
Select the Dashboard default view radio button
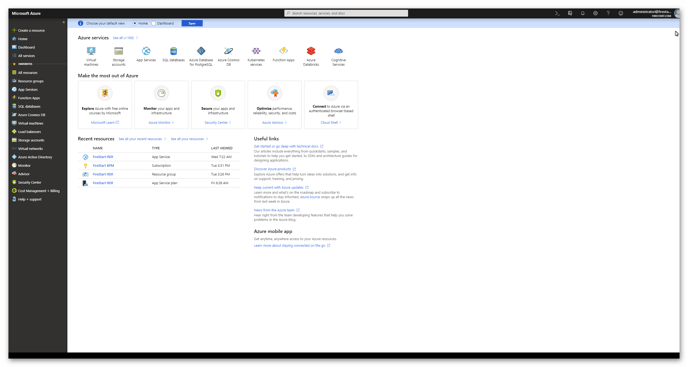click(154, 23)
